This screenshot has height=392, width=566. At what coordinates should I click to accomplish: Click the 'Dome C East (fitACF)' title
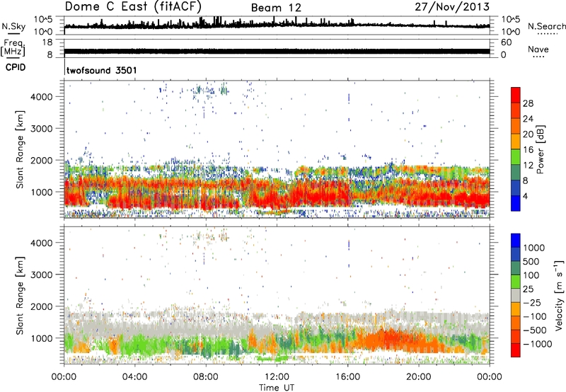(133, 6)
